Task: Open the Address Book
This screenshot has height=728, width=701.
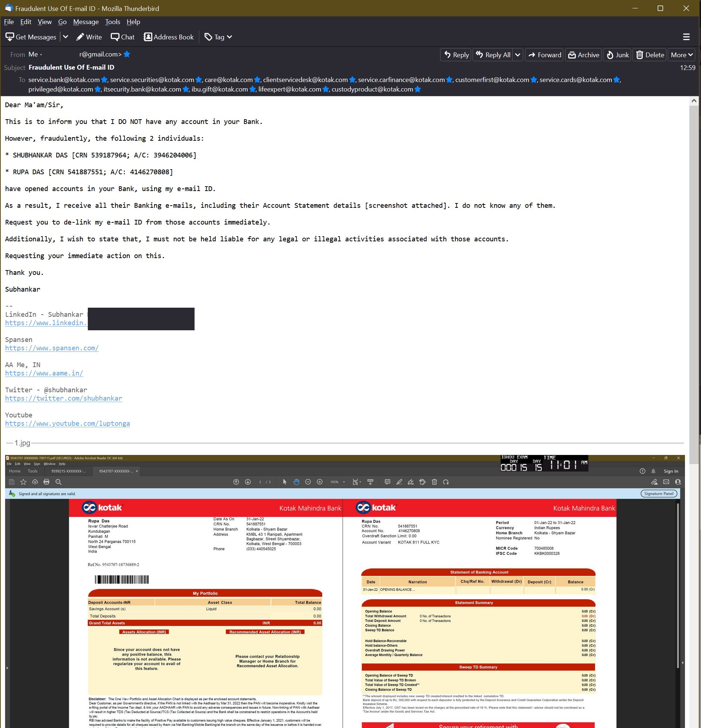Action: [169, 37]
